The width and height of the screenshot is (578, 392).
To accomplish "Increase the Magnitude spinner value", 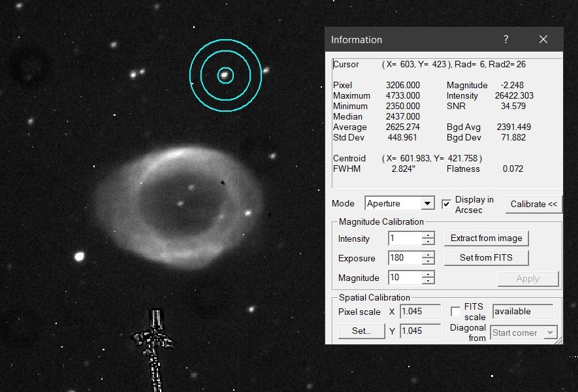I will click(428, 274).
